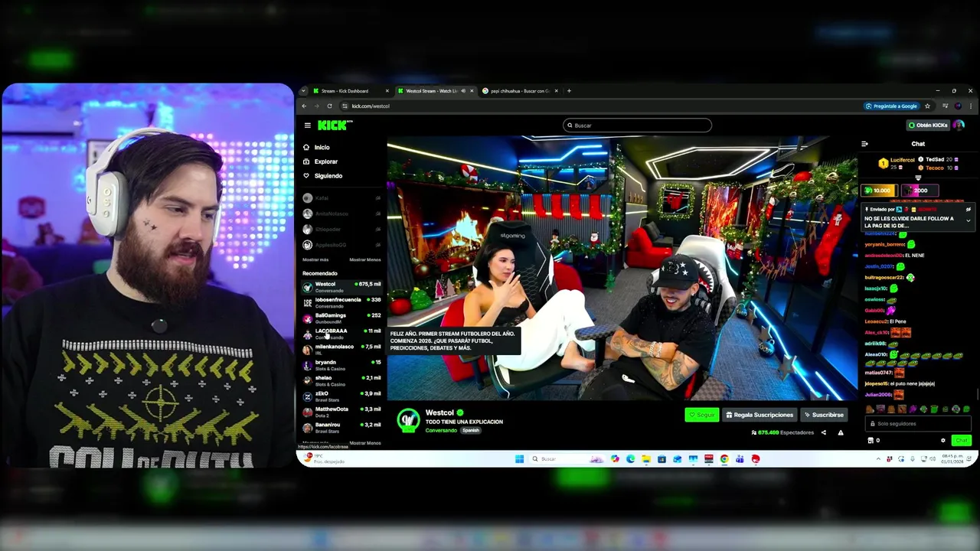Image resolution: width=980 pixels, height=551 pixels.
Task: Select lobosenfrecuencia recommended channel
Action: [341, 303]
